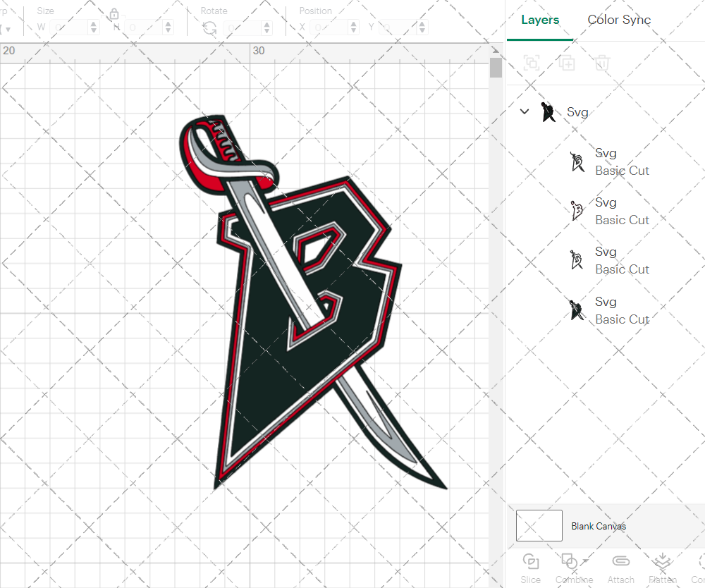Click the Rotate angle input field
Screen dimensions: 705x588
(x=243, y=27)
